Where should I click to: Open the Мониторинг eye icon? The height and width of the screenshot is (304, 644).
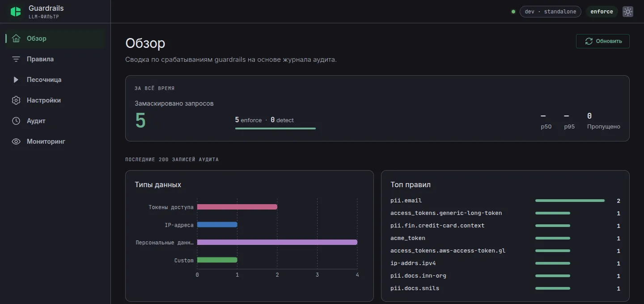(x=16, y=141)
